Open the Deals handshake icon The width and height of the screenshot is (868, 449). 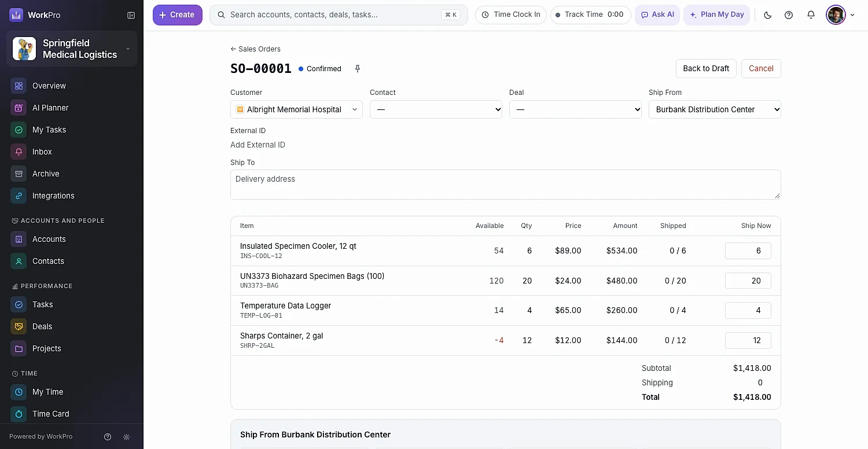(x=19, y=326)
